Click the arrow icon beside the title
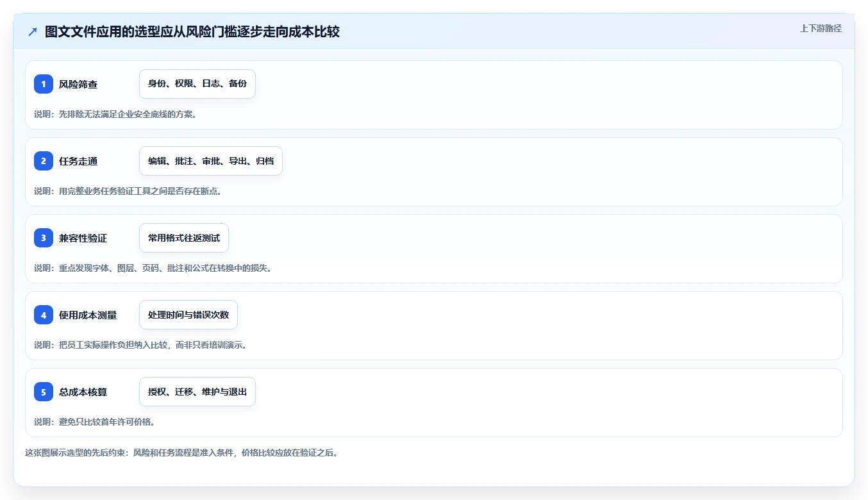Image resolution: width=868 pixels, height=500 pixels. click(x=33, y=32)
